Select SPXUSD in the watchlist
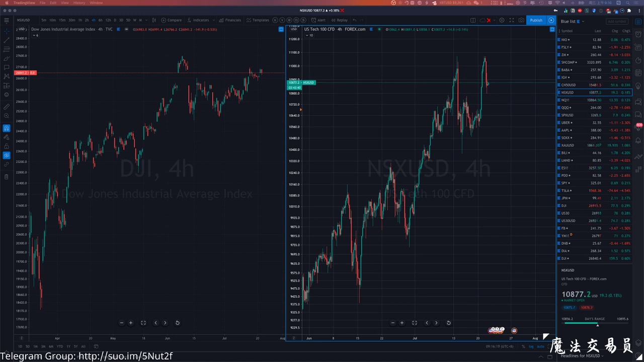 [594, 115]
